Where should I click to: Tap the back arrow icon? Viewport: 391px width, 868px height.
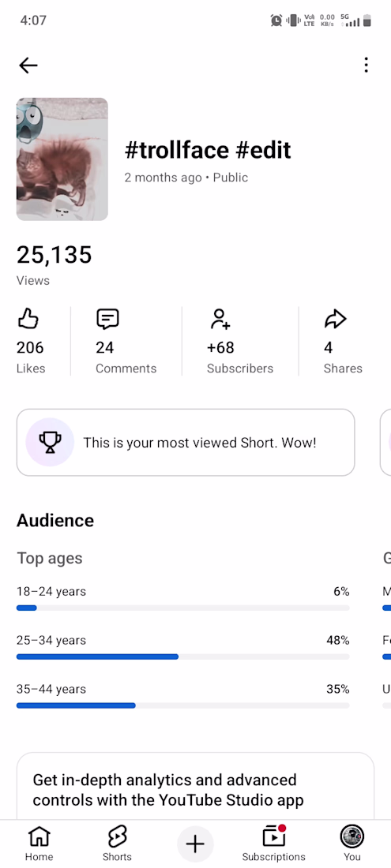coord(28,65)
